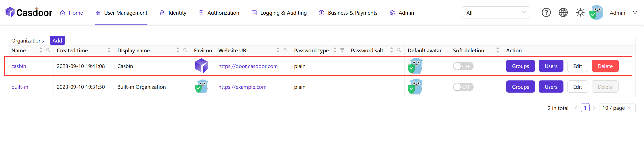The width and height of the screenshot is (644, 150).
Task: Open the Logging & Auditing menu
Action: point(279,13)
